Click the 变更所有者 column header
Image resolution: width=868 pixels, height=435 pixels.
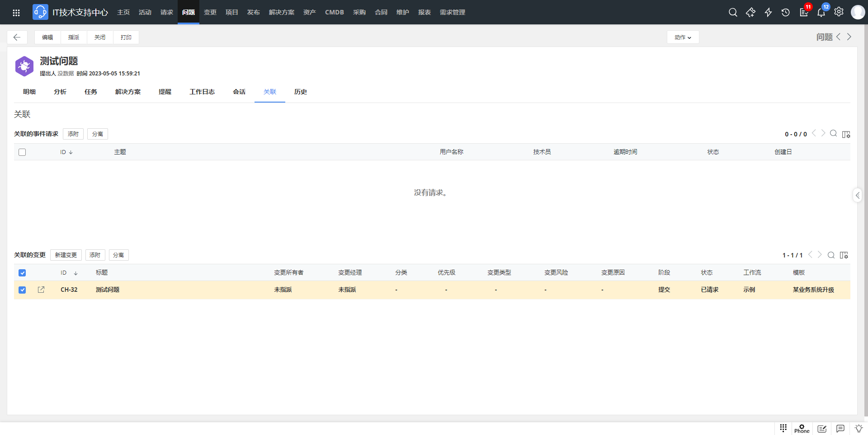pos(289,272)
